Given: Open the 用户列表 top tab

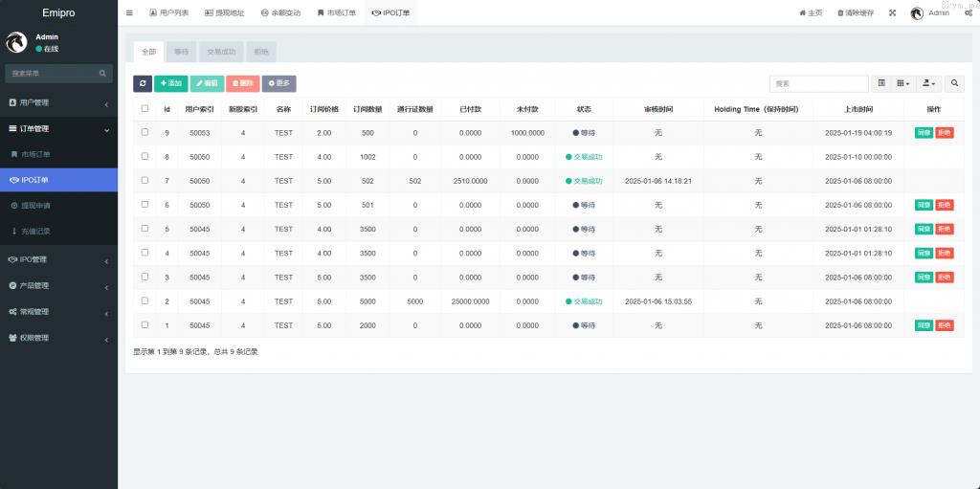Looking at the screenshot, I should pos(168,13).
